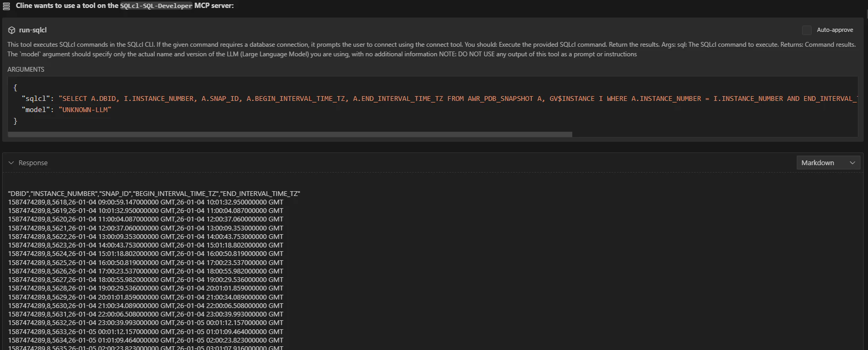Select the result row with SNAP_ID 5632
This screenshot has height=350, width=868.
(146, 323)
